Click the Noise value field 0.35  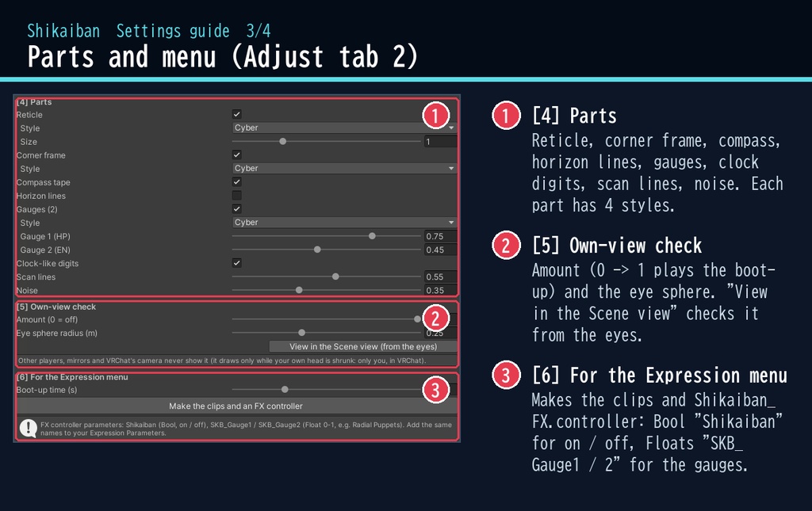click(x=441, y=290)
